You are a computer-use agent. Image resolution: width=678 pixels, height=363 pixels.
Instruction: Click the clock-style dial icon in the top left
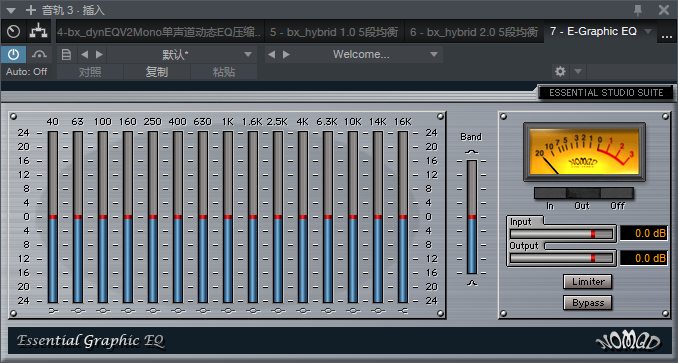tap(14, 32)
